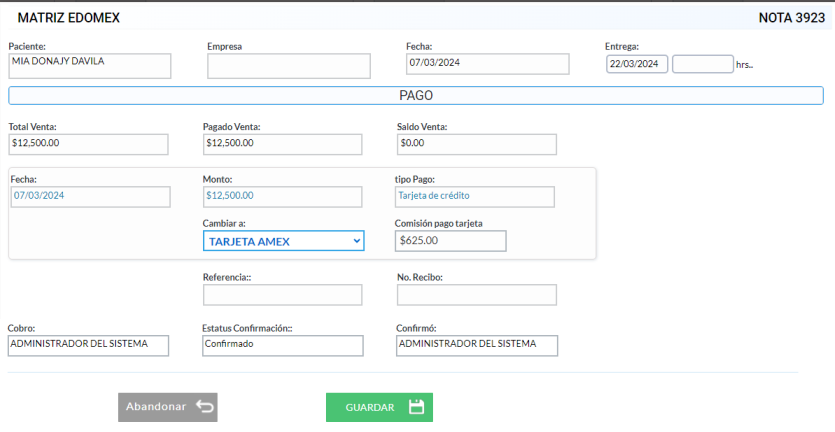Click the Monto payment amount field

[x=282, y=197]
